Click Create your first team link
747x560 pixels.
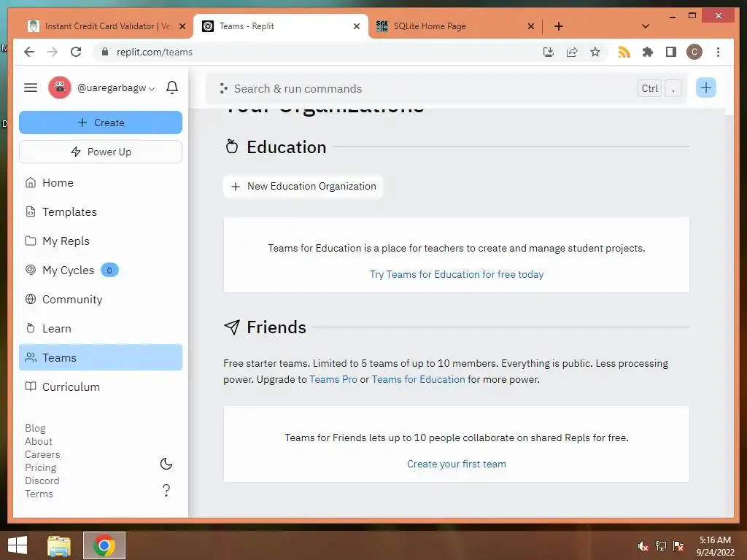[x=457, y=464]
